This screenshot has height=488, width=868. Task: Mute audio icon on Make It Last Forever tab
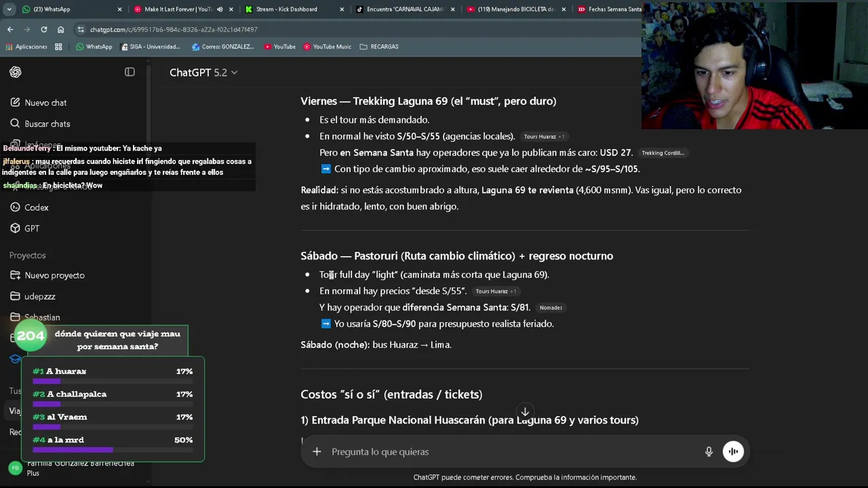[x=219, y=9]
